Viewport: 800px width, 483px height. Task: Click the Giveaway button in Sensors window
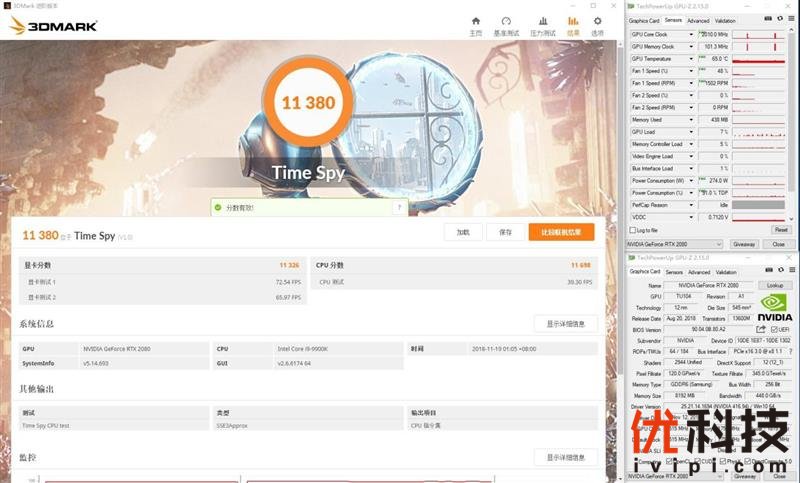744,244
